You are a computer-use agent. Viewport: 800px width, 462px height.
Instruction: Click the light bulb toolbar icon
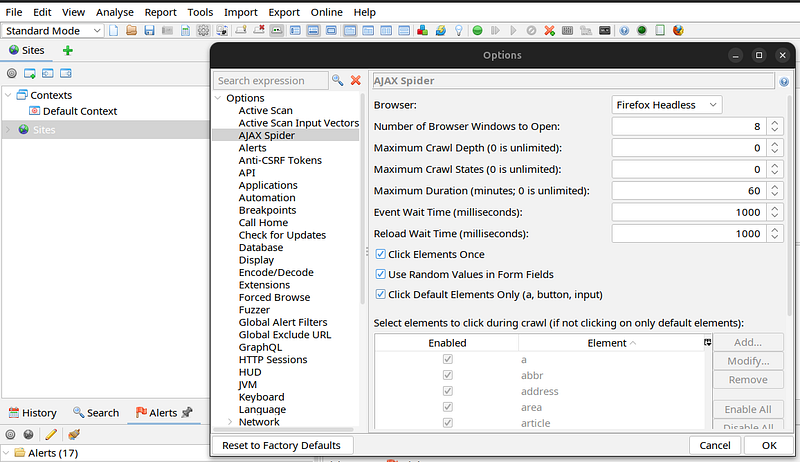[x=459, y=31]
